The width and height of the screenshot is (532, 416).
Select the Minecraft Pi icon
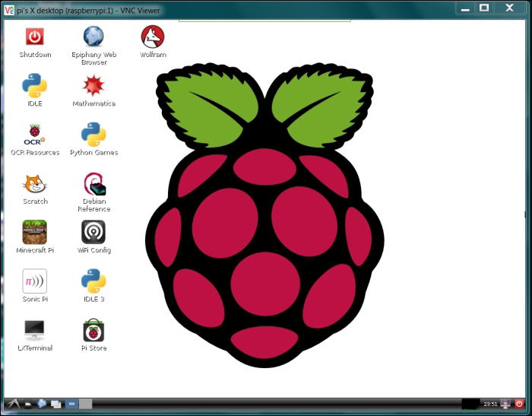coord(35,232)
